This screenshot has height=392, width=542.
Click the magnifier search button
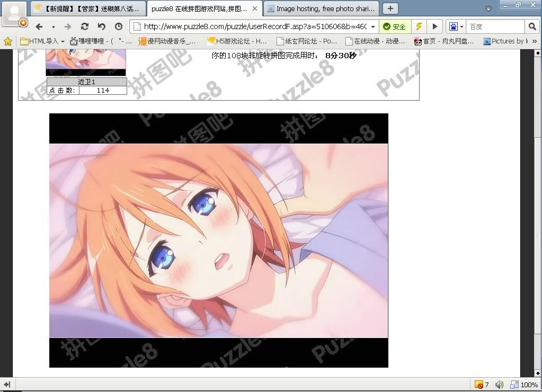[532, 26]
